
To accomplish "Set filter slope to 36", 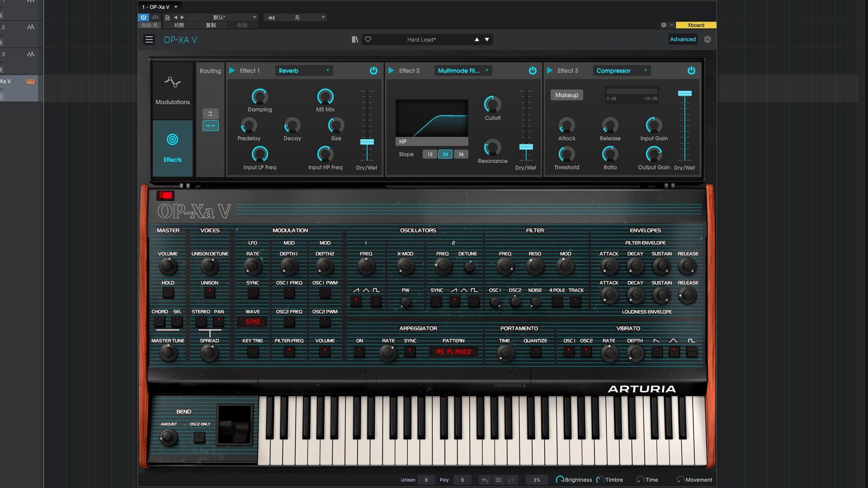I will (461, 154).
